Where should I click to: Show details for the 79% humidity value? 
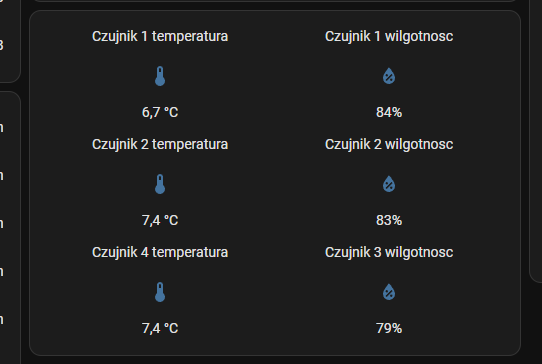tap(389, 328)
